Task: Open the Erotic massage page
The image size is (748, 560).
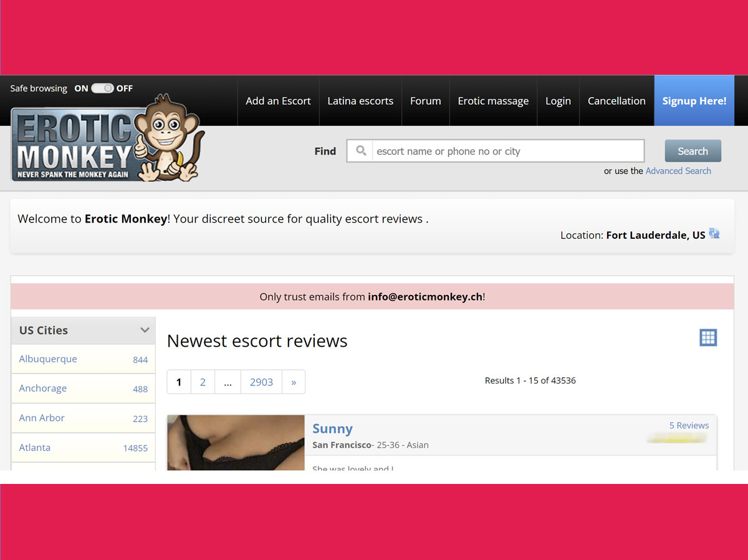Action: click(x=493, y=100)
